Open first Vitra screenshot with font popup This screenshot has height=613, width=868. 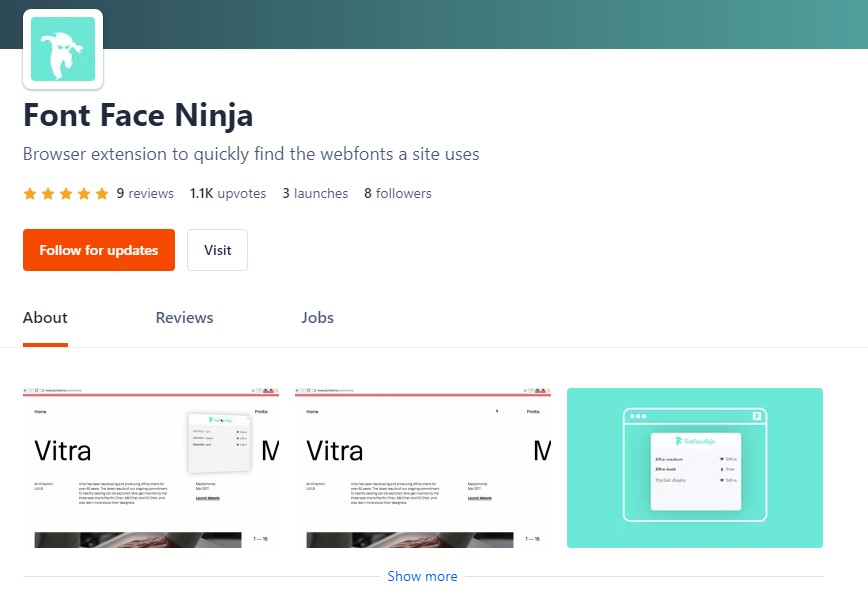(x=151, y=468)
